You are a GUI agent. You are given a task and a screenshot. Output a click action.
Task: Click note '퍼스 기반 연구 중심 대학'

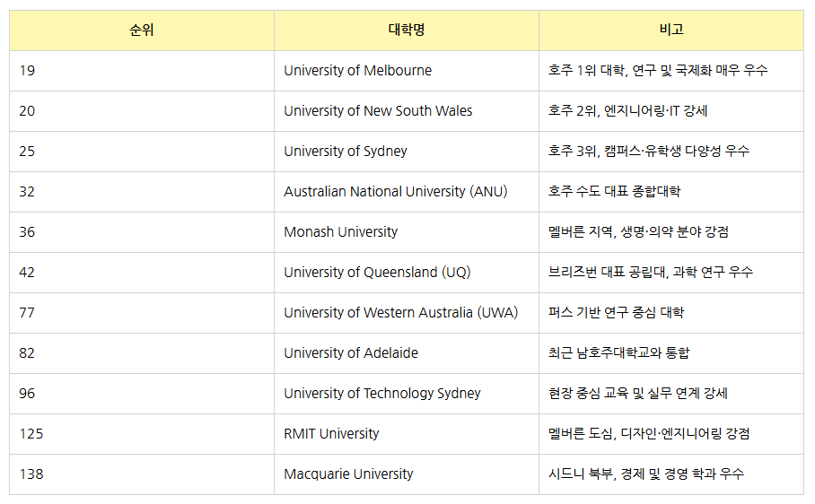pos(616,312)
